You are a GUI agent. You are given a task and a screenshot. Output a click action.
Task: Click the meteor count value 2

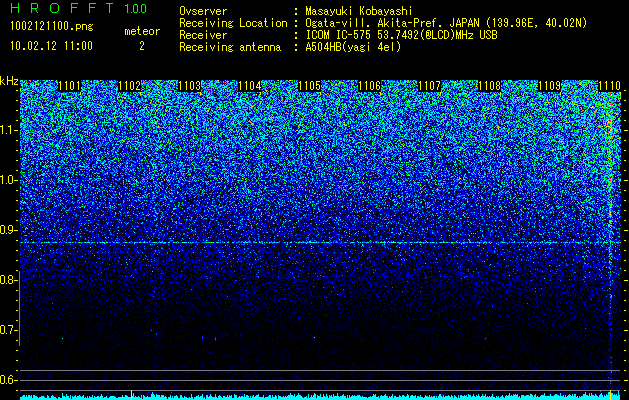142,46
